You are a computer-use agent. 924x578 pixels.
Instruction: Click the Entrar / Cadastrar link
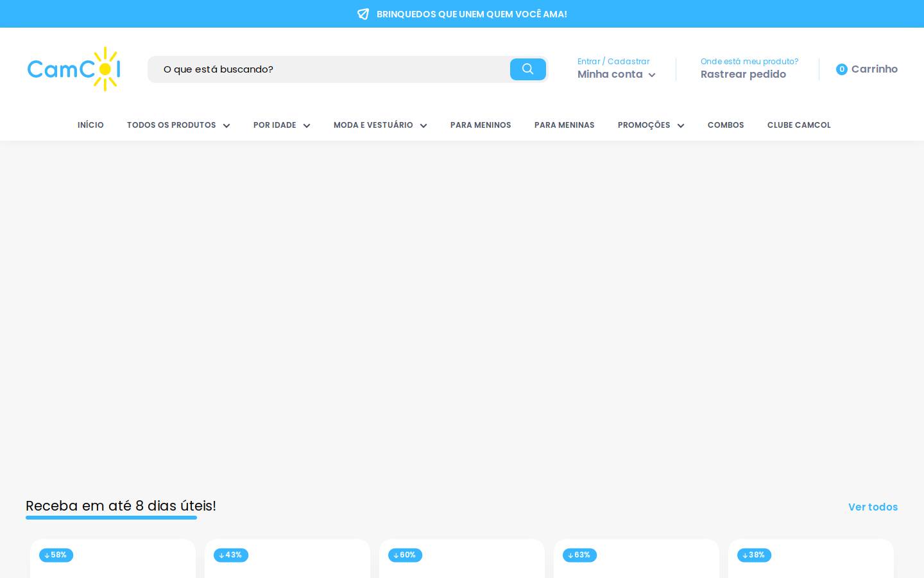[x=613, y=62]
